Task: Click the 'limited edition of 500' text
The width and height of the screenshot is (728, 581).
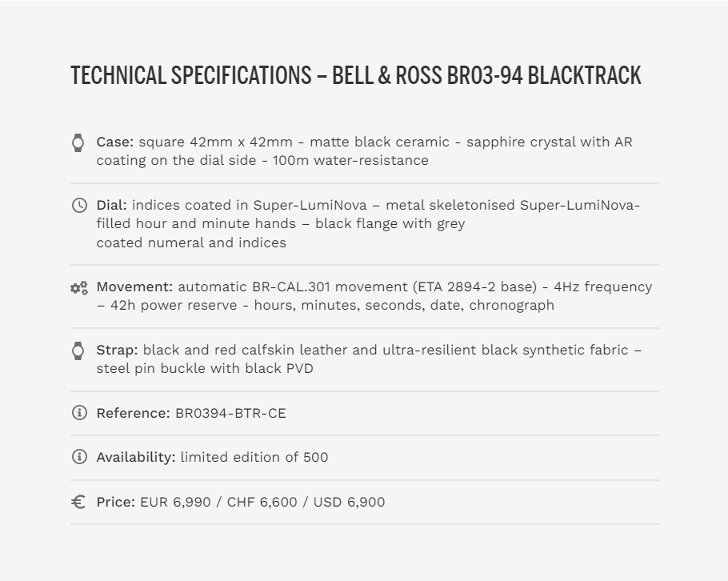Action: [254, 457]
